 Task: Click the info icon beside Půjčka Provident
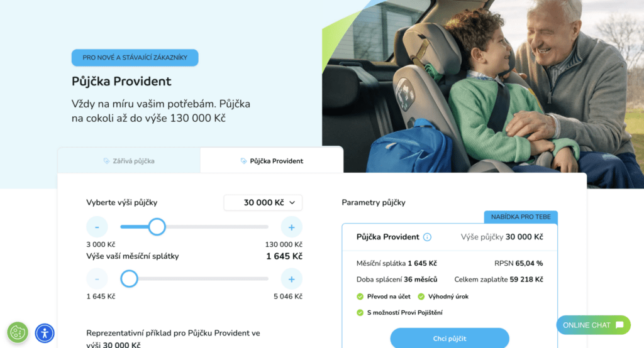427,237
